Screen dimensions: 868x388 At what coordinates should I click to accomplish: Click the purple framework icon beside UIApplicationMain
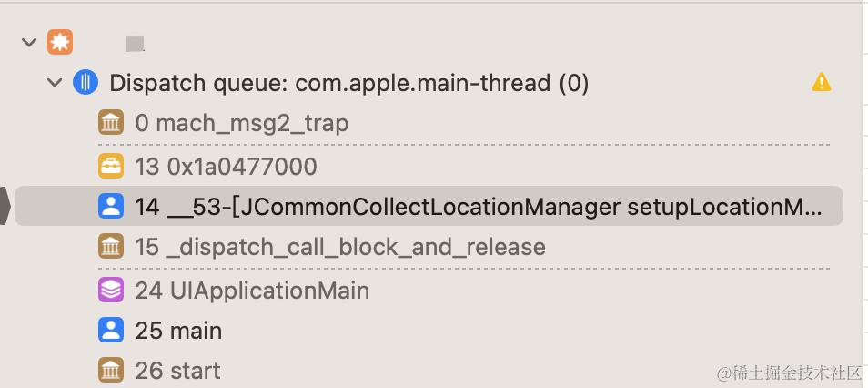point(111,290)
